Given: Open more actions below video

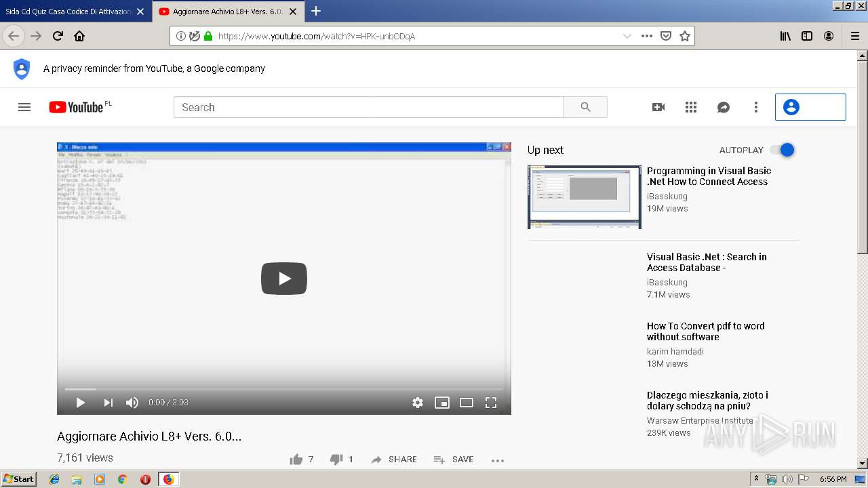Looking at the screenshot, I should click(x=498, y=460).
